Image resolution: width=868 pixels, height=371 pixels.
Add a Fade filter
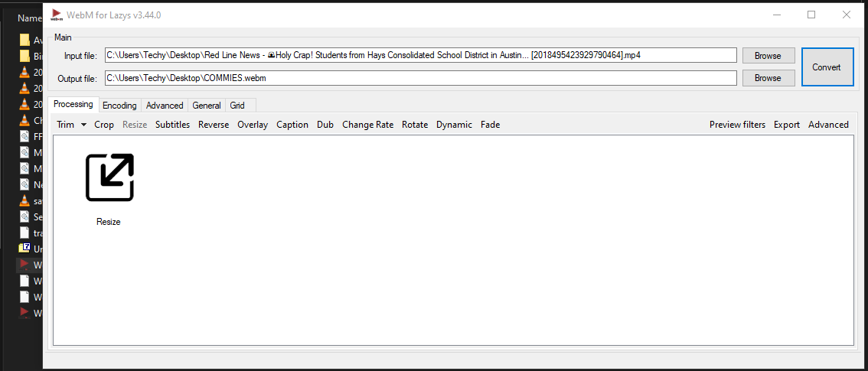[491, 125]
